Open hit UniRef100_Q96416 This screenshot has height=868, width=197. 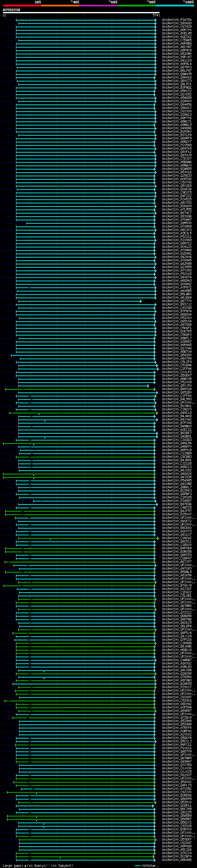point(176,78)
